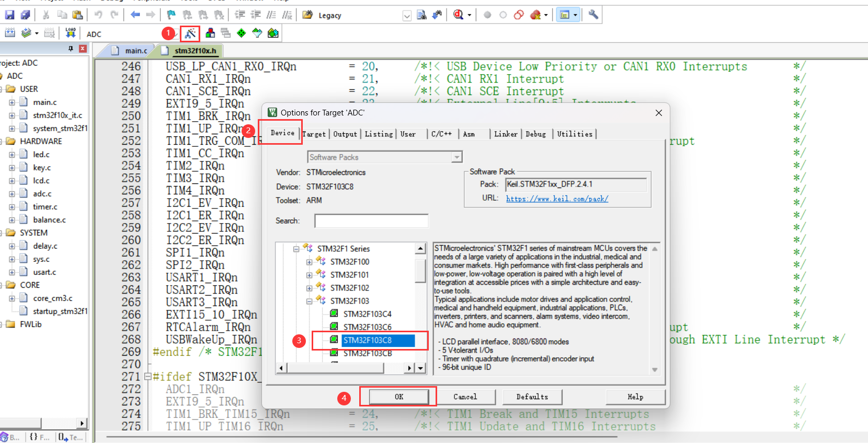Open Manage Project Items colored blocks icon
Screen dimensions: 868x443
pos(210,33)
